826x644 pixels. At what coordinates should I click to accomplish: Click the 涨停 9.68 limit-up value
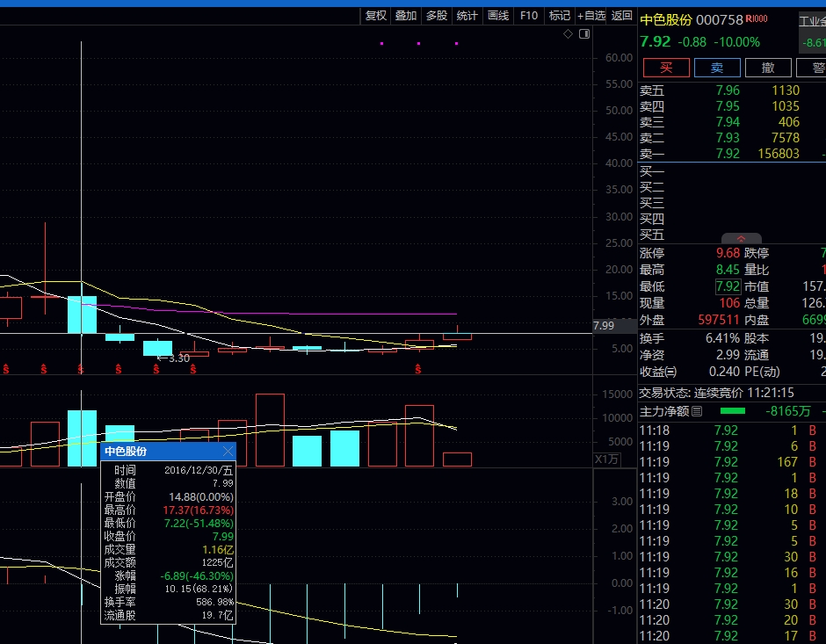tap(728, 253)
